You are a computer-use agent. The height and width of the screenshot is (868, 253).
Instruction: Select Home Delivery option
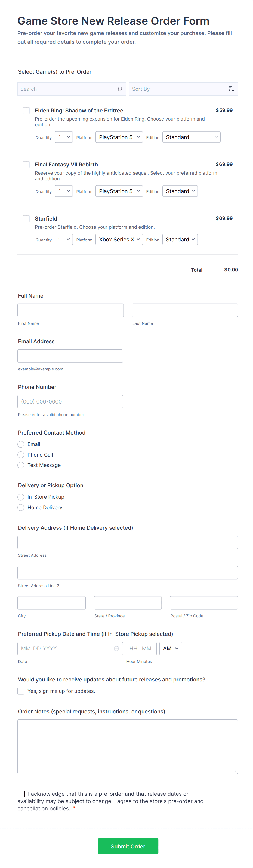click(21, 507)
